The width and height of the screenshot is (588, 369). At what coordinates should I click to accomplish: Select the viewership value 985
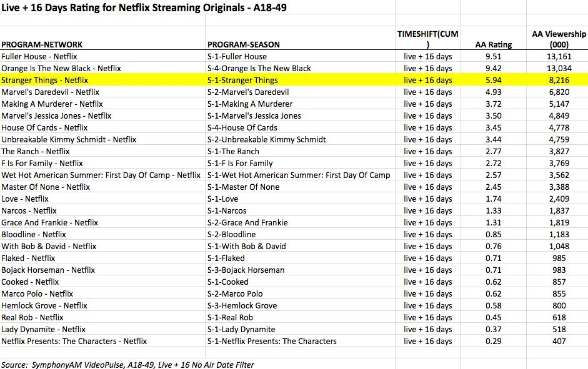[x=559, y=258]
